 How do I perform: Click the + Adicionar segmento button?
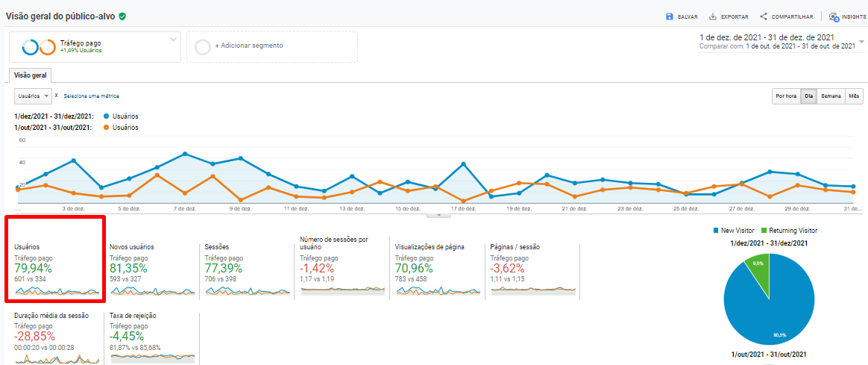pyautogui.click(x=249, y=46)
